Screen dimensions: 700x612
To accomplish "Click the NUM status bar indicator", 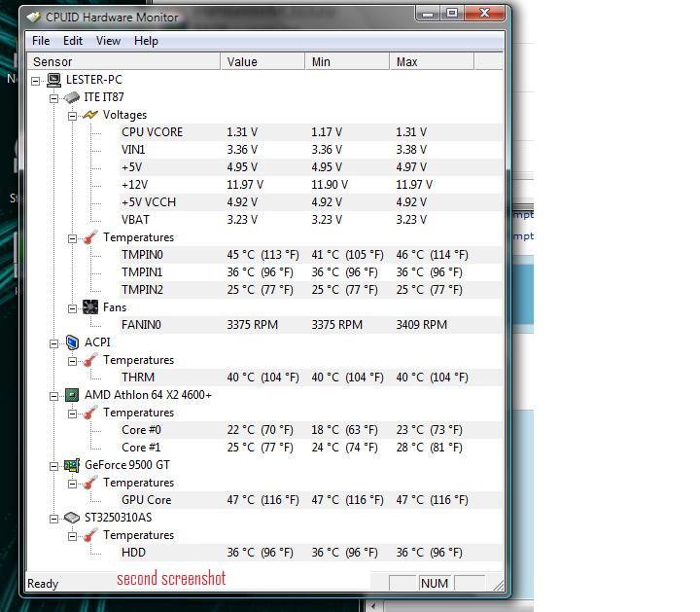I will [x=435, y=584].
